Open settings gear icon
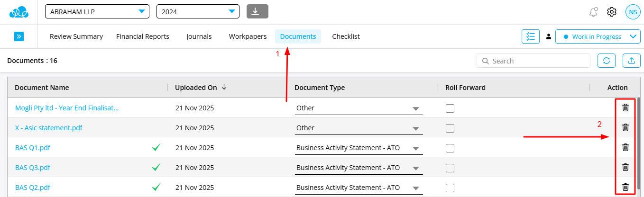 click(x=612, y=12)
